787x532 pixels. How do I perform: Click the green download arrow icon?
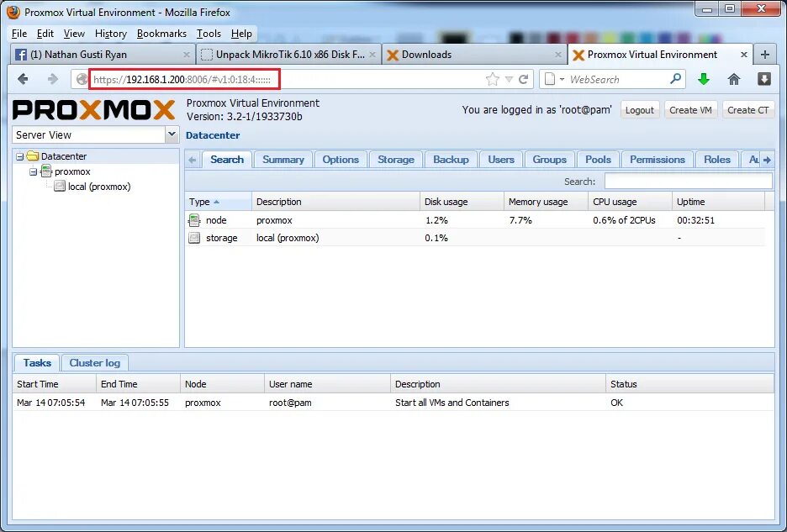704,79
